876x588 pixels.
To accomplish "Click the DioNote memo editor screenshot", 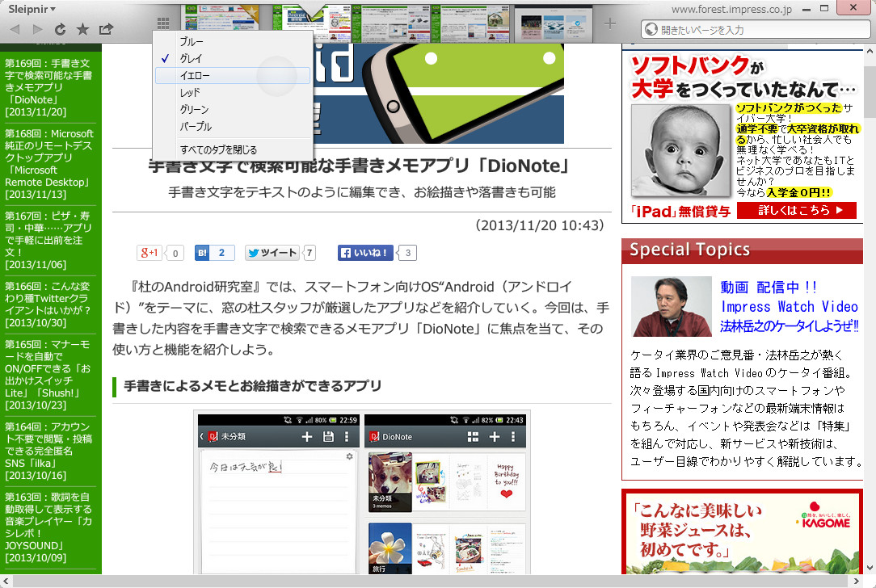I will point(278,494).
